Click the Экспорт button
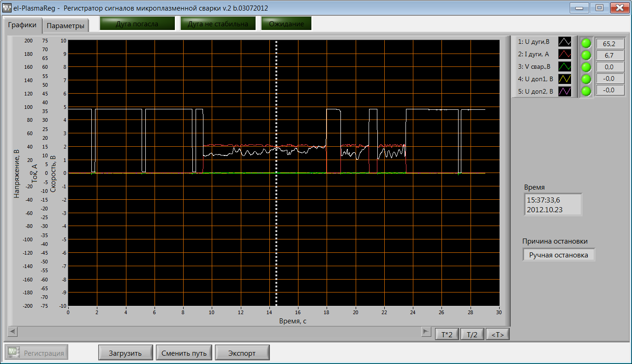Viewport: 632px width, 364px height. 242,353
